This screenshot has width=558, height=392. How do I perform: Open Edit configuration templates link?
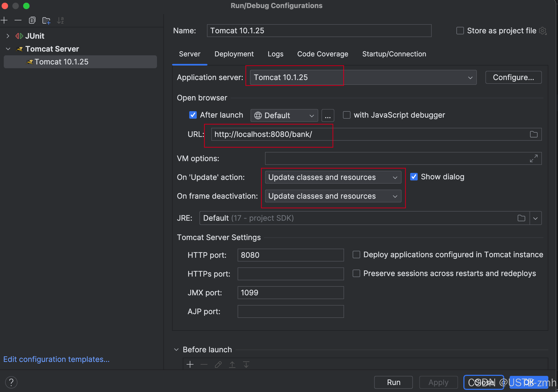[x=56, y=359]
